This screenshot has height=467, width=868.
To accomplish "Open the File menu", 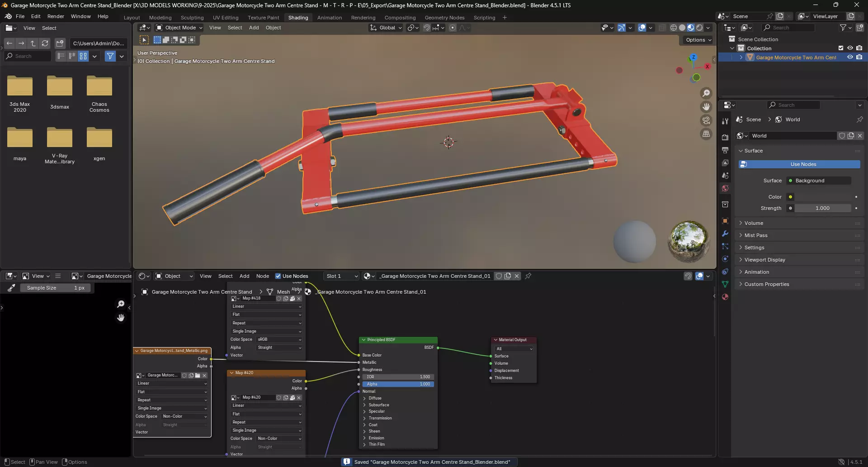I will tap(20, 16).
